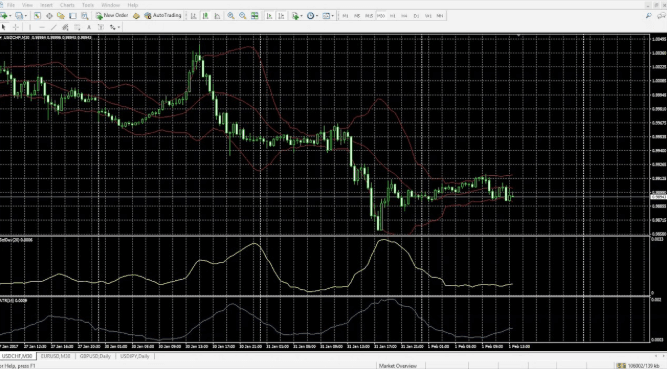668x369 pixels.
Task: Open the Insert menu
Action: [x=46, y=5]
